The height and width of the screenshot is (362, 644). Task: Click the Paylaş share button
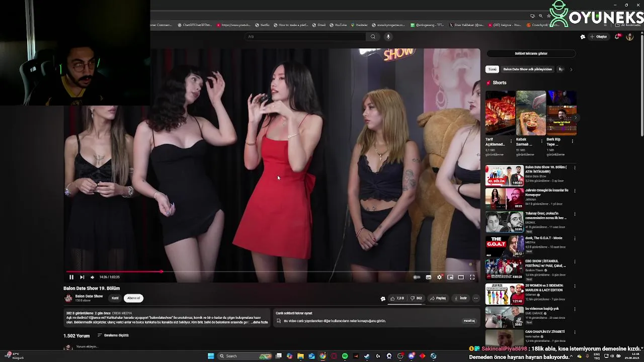(438, 298)
